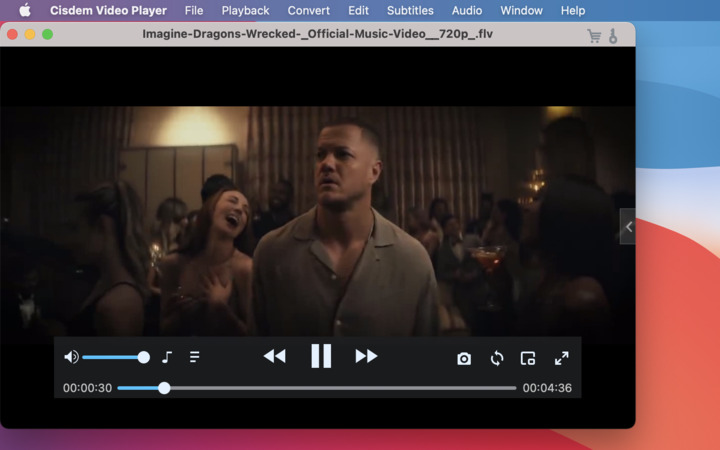Open the Convert menu
Viewport: 720px width, 450px height.
[x=309, y=11]
